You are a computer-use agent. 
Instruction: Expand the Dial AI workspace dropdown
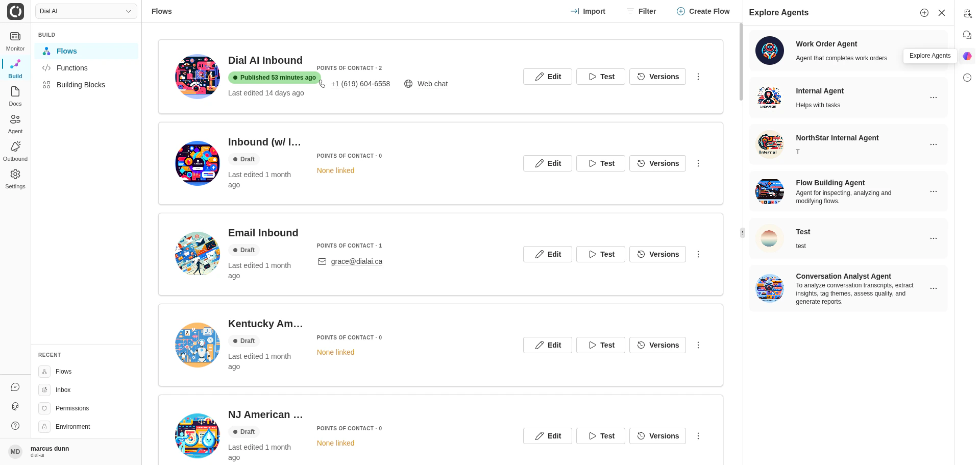click(86, 11)
